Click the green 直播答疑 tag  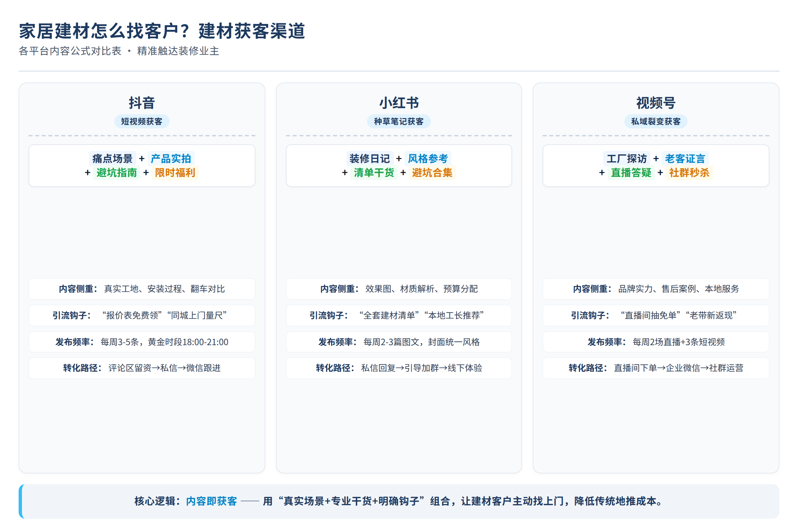[x=631, y=173]
